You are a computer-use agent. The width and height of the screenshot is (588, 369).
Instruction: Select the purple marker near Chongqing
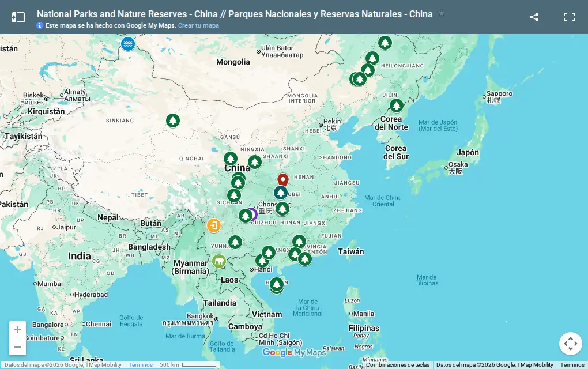pos(252,214)
